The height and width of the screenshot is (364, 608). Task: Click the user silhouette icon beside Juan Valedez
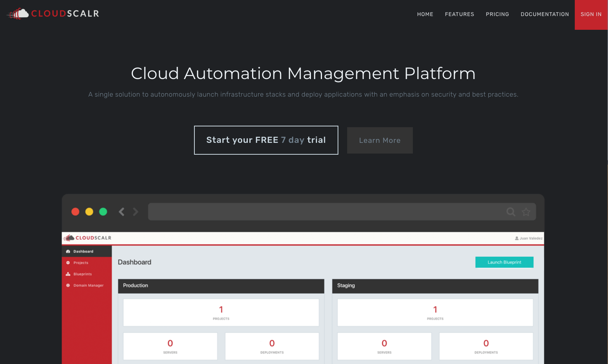(x=517, y=238)
